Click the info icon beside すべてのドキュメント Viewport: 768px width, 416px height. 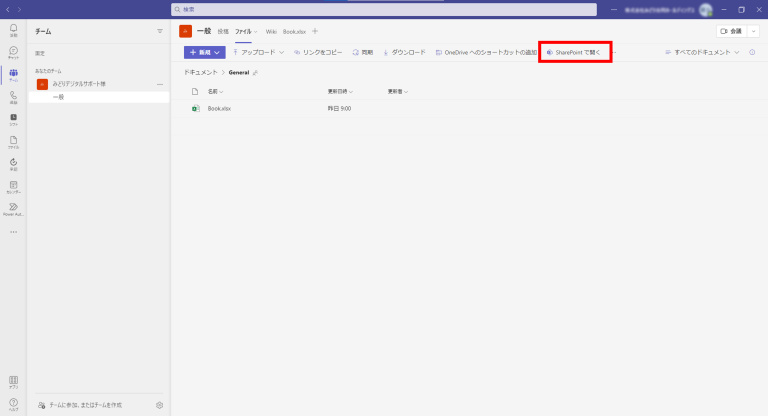coord(751,52)
